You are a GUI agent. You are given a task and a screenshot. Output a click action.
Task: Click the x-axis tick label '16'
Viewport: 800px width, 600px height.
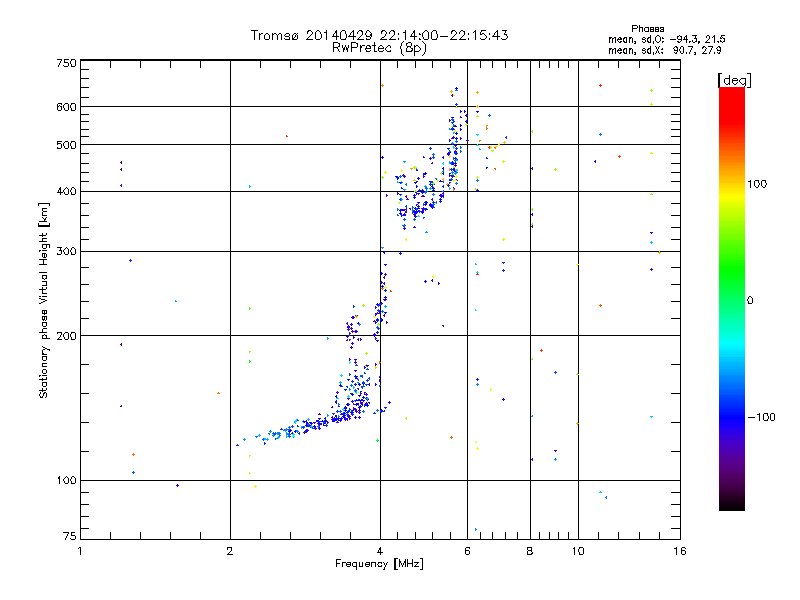pos(680,551)
